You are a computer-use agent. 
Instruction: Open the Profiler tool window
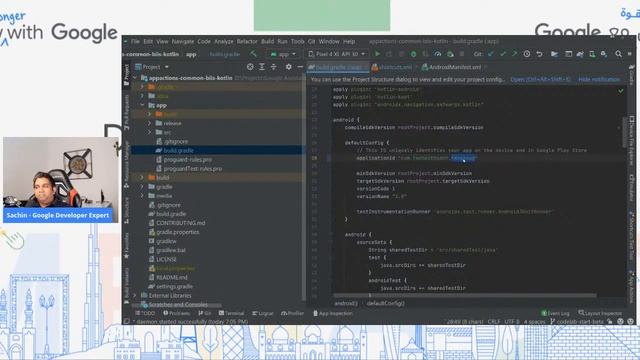pyautogui.click(x=293, y=313)
